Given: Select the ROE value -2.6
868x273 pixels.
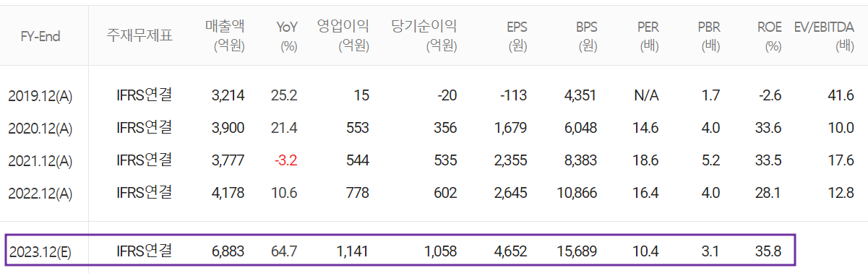Looking at the screenshot, I should coord(770,95).
